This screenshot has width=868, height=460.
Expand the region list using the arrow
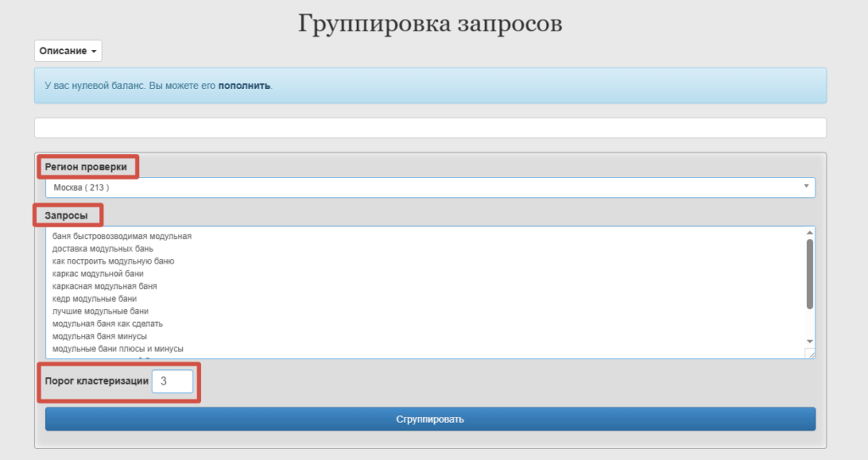pos(806,186)
